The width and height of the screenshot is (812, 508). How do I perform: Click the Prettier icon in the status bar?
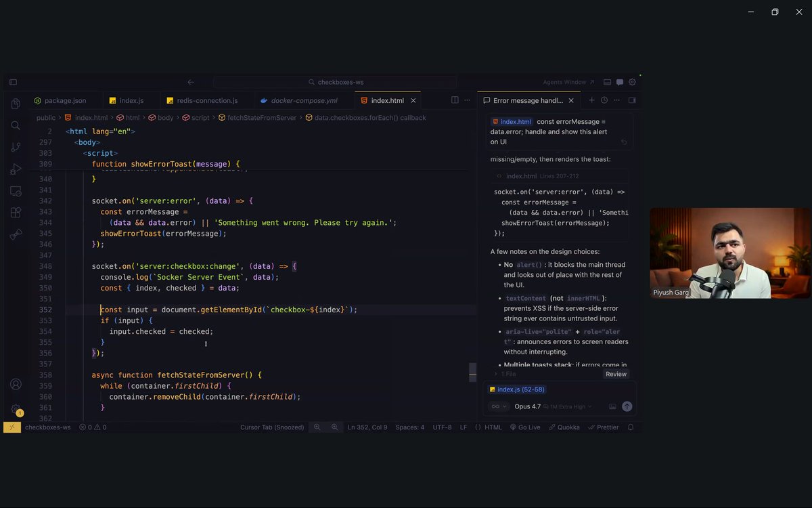point(602,427)
